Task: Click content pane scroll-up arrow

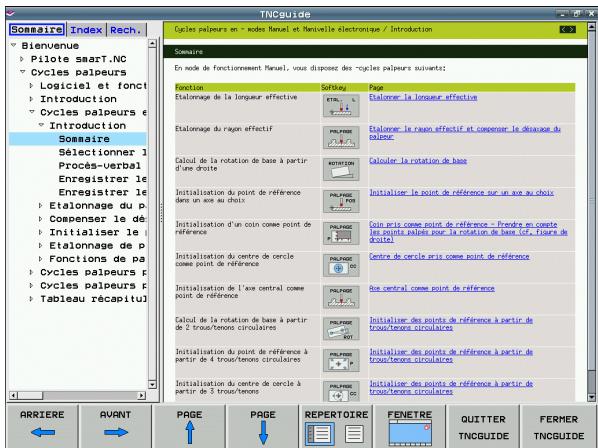Action: click(592, 27)
